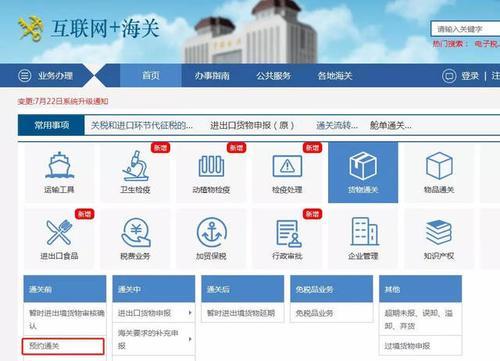Click the 互联网+海关 site title
The height and width of the screenshot is (361, 500).
(x=105, y=28)
